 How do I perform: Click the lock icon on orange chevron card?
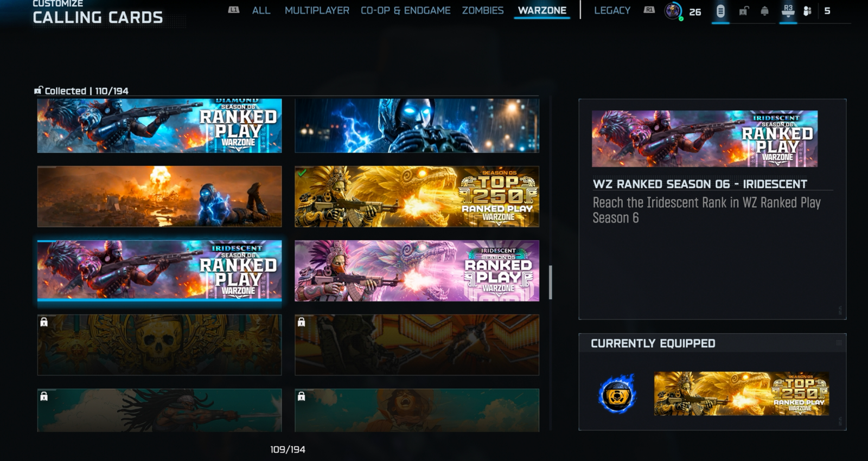(301, 322)
